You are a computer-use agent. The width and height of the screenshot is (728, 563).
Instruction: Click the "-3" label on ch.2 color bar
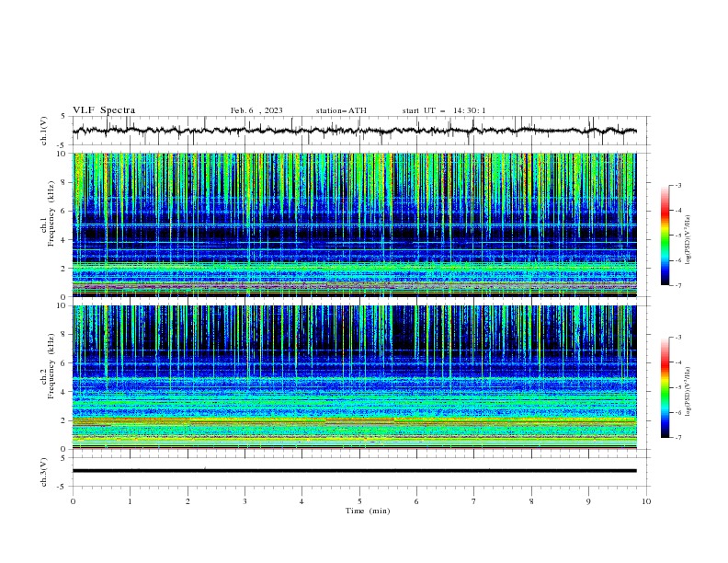pyautogui.click(x=677, y=338)
